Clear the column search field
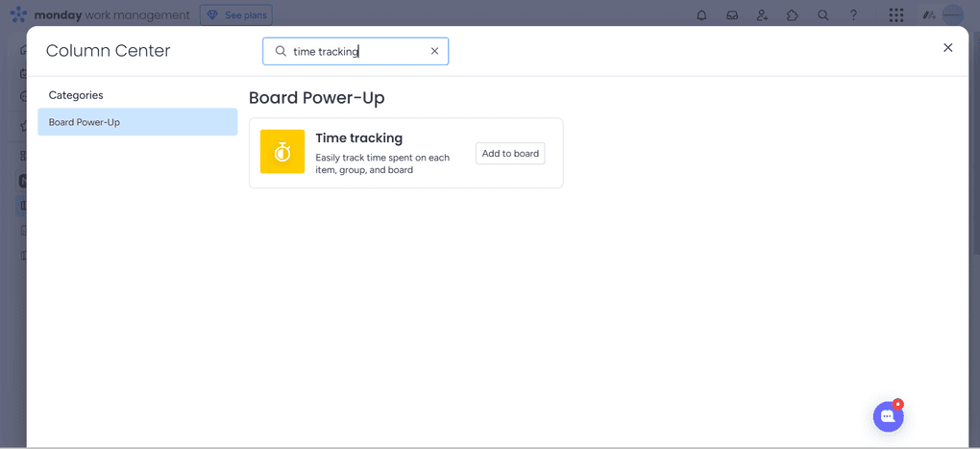980x449 pixels. 434,51
